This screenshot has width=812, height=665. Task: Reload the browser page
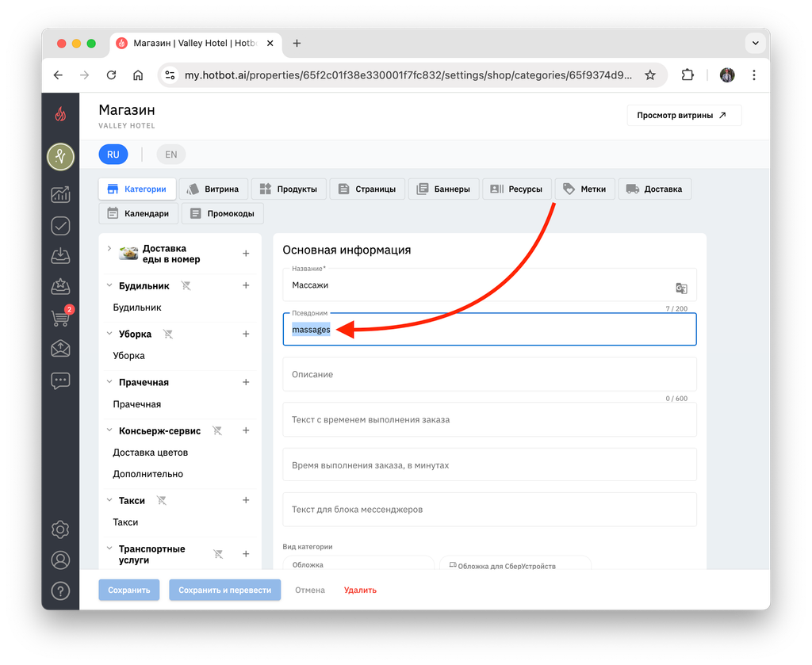point(111,75)
